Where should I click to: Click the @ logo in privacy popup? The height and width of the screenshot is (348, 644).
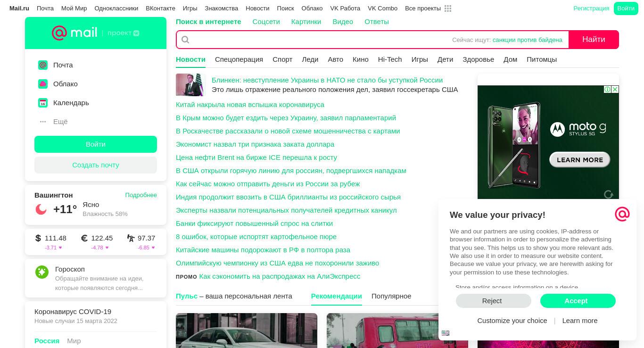622,214
